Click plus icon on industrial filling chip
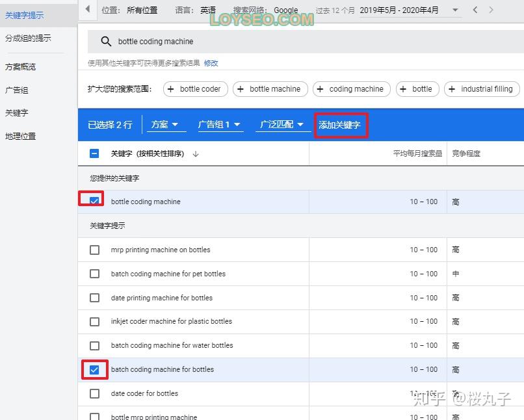 tap(452, 89)
